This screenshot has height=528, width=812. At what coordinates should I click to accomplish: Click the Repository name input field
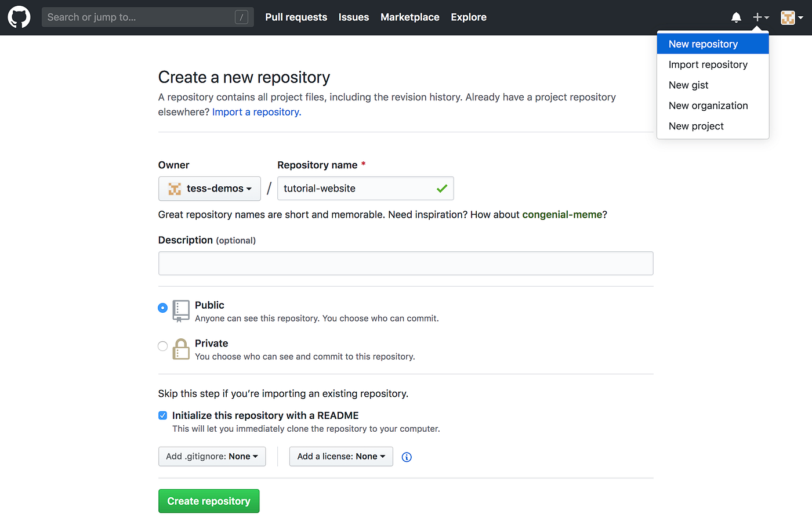point(365,189)
